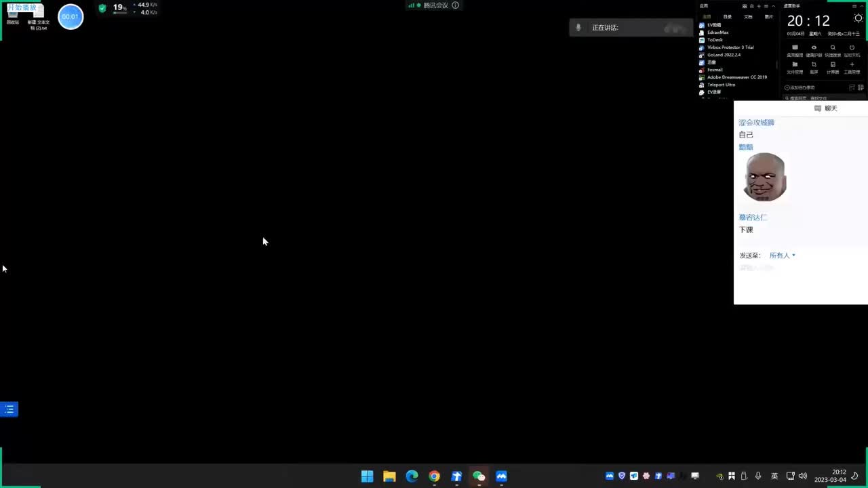Image resolution: width=868 pixels, height=488 pixels.
Task: Click the sun weather icon beside the clock
Action: tap(858, 18)
